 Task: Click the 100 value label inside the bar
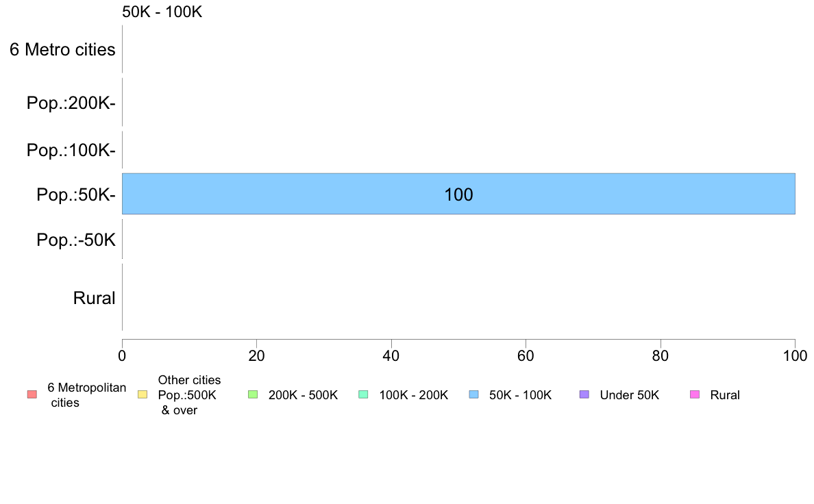tap(458, 194)
